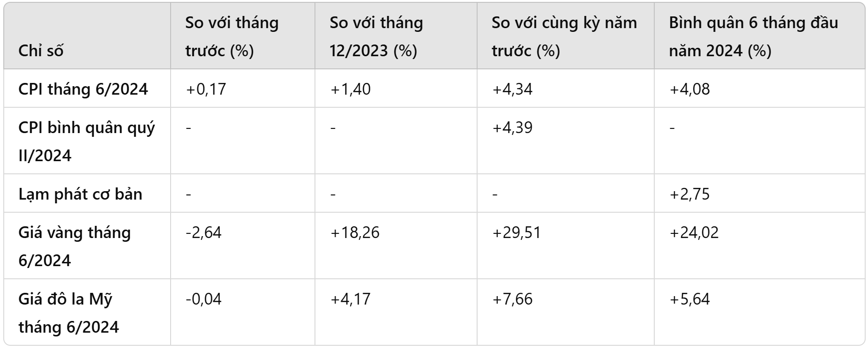Select the +4,39 quarterly CPI value
Screen dimensions: 868x350
click(x=512, y=127)
